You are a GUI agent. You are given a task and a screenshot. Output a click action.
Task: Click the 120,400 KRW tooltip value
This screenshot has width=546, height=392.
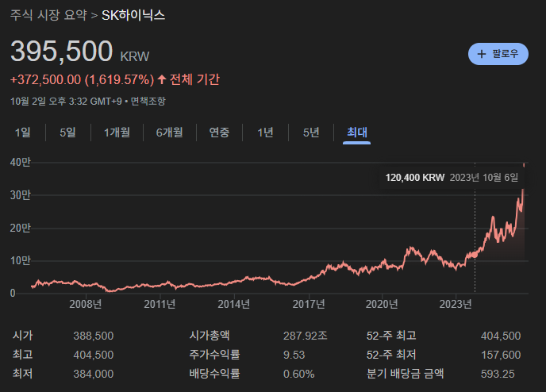pyautogui.click(x=415, y=178)
